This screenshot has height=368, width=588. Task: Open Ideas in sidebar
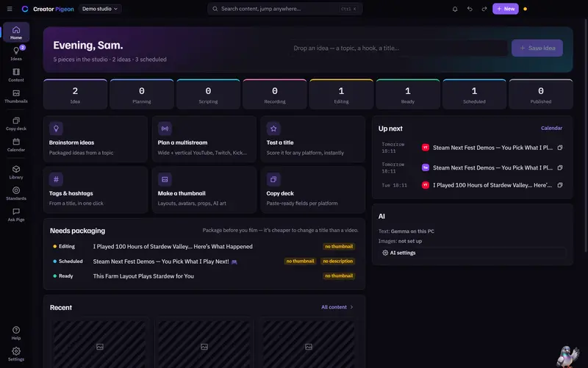click(x=16, y=54)
